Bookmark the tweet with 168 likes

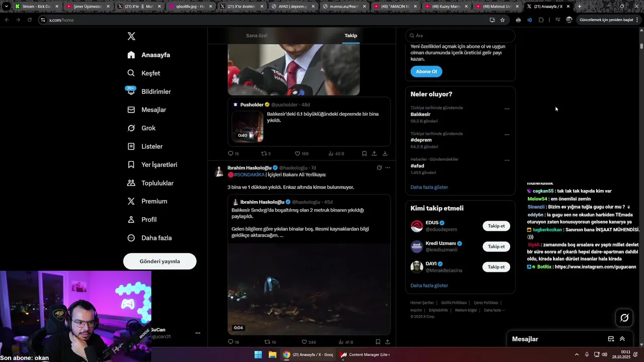[364, 153]
